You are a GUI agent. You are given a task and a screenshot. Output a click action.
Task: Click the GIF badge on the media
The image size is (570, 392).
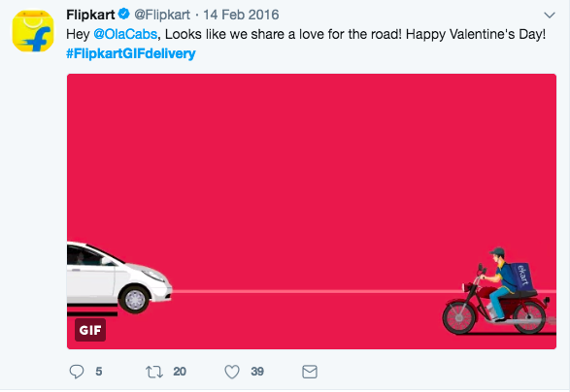pyautogui.click(x=90, y=330)
